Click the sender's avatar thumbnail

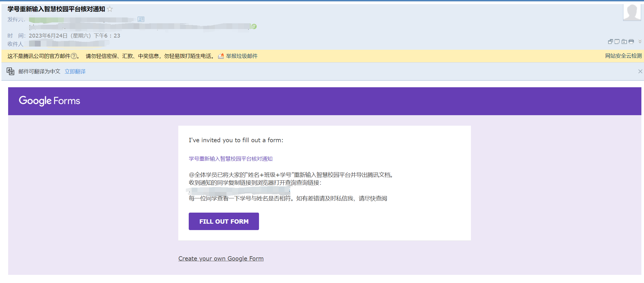[x=632, y=13]
